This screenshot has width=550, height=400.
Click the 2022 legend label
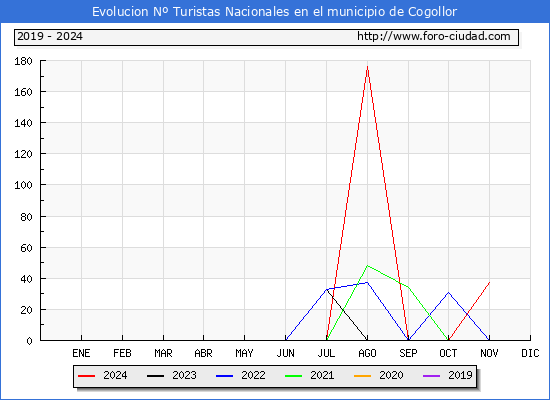tap(253, 375)
